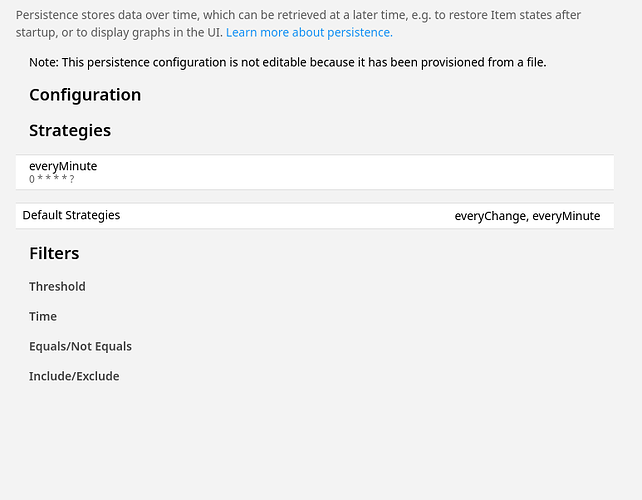Select the Equals/Not Equals filter heading
Screen dimensions: 642x500
[80, 346]
